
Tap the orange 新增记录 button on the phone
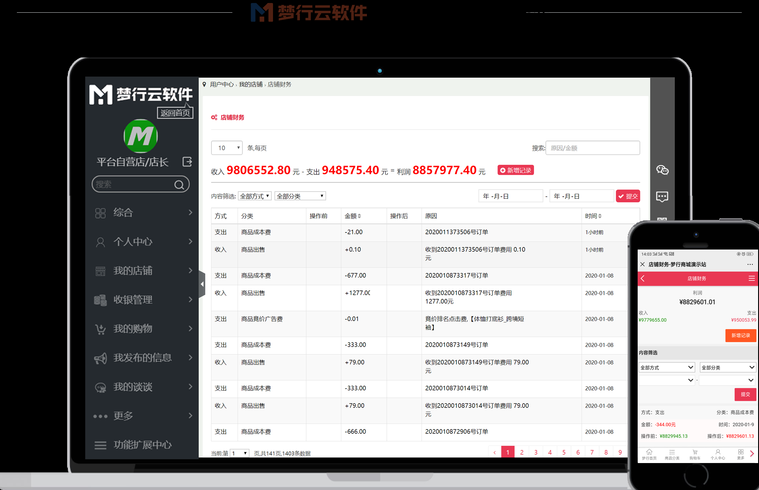pyautogui.click(x=740, y=335)
